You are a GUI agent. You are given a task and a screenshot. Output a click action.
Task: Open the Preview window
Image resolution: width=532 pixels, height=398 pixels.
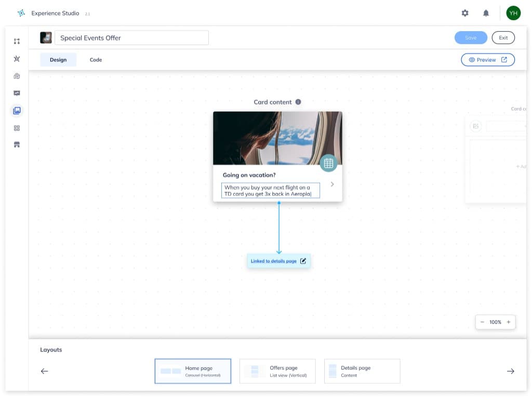click(487, 59)
